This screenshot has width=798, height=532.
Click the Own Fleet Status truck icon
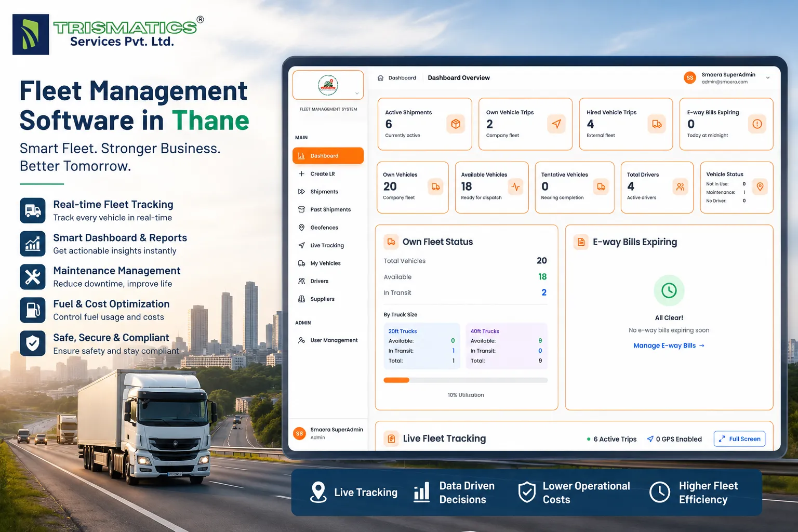pyautogui.click(x=391, y=242)
